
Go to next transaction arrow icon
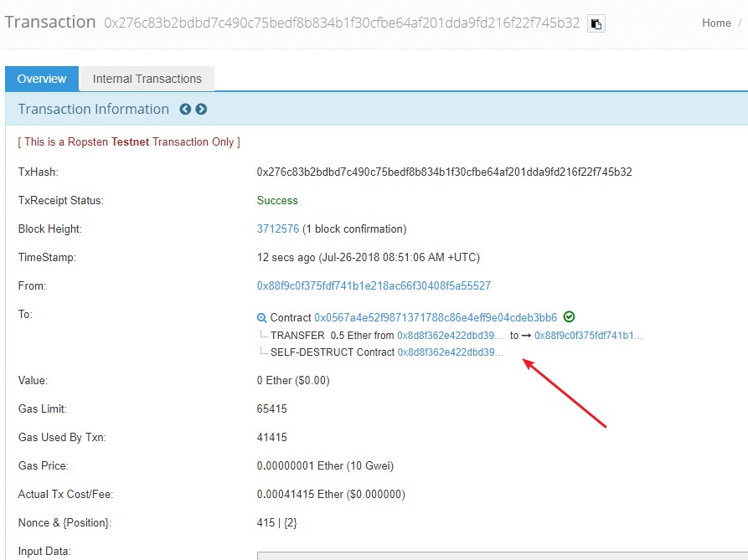pos(201,109)
